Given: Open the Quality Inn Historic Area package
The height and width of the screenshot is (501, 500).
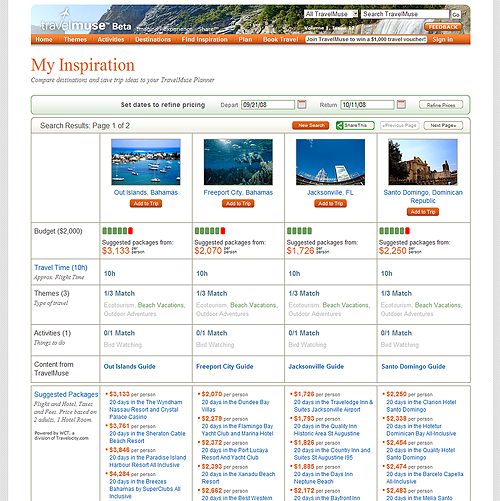Looking at the screenshot, I should pos(327,430).
